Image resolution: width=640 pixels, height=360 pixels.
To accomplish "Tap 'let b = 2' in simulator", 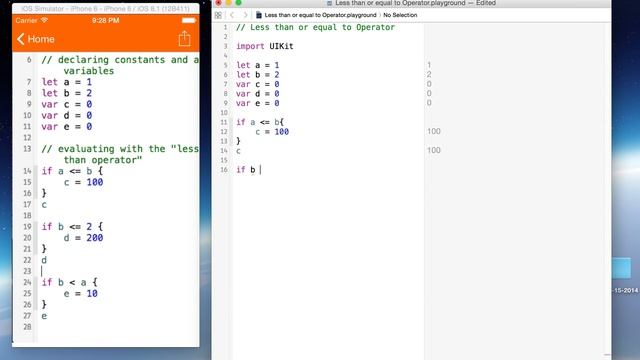I will point(67,93).
